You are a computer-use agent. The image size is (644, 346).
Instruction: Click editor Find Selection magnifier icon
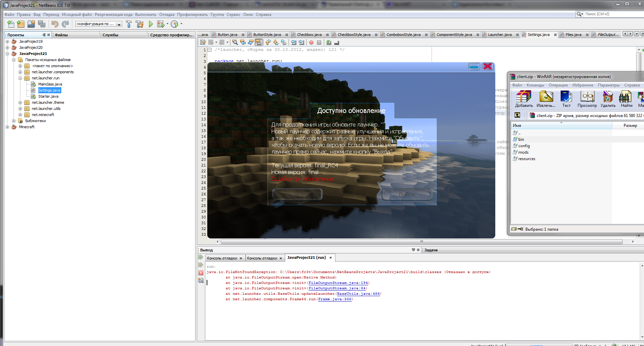pyautogui.click(x=235, y=42)
